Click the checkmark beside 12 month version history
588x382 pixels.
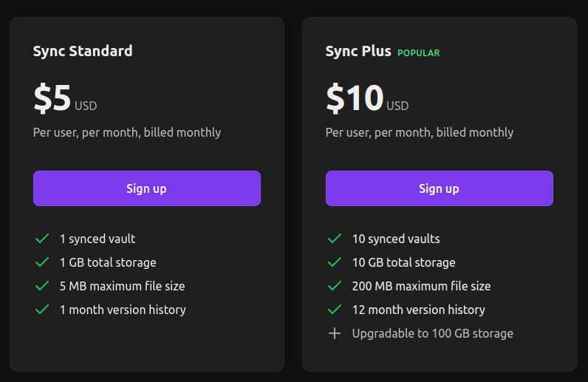click(335, 310)
